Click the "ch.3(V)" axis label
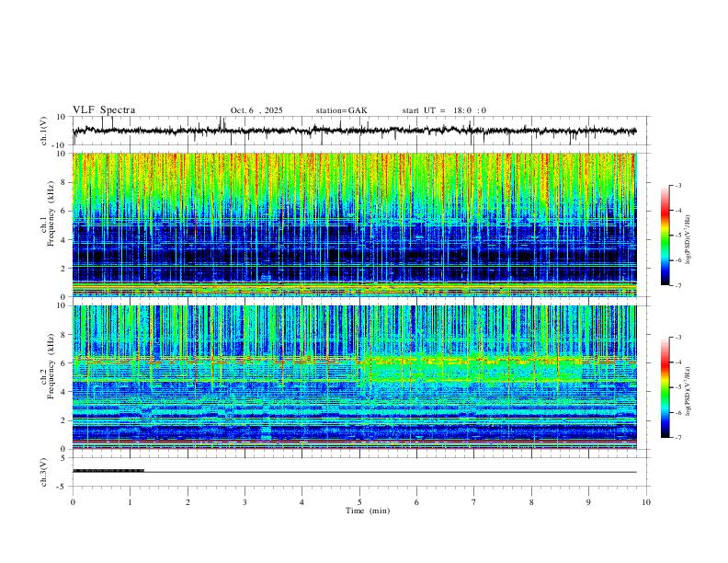Viewport: 728px width, 563px height. coord(43,473)
